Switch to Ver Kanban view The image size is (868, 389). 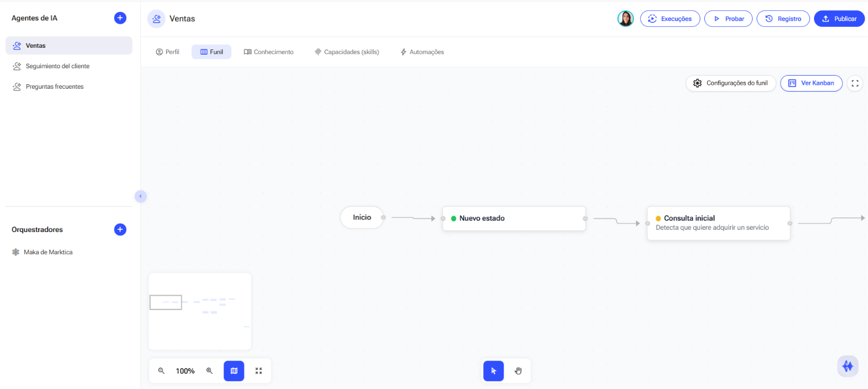pyautogui.click(x=811, y=83)
